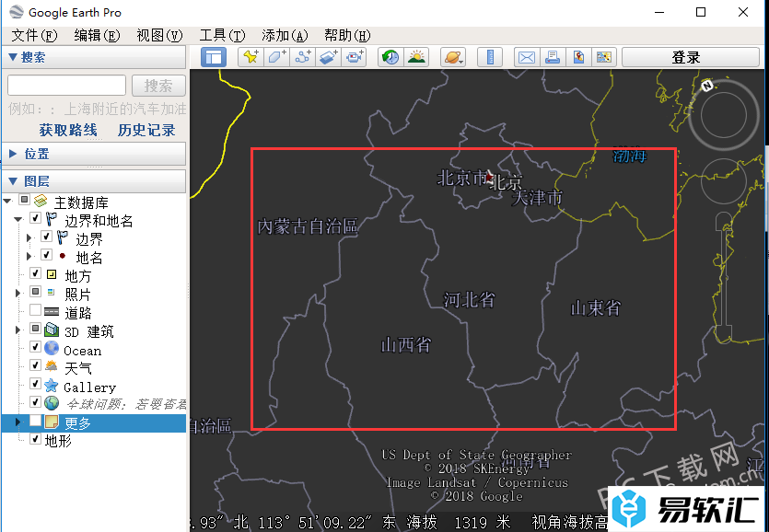
Task: Toggle the 照片 layer checkbox
Action: click(x=35, y=292)
